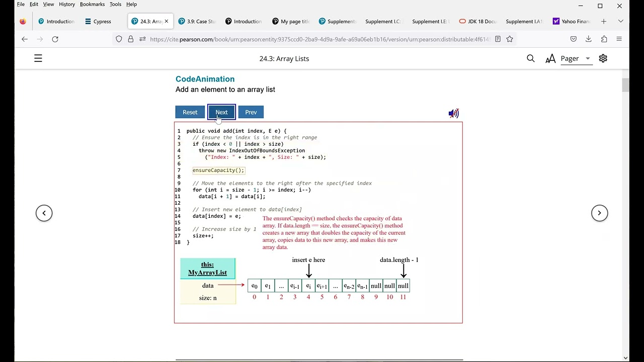
Task: Click the browser back arrow
Action: click(x=25, y=39)
